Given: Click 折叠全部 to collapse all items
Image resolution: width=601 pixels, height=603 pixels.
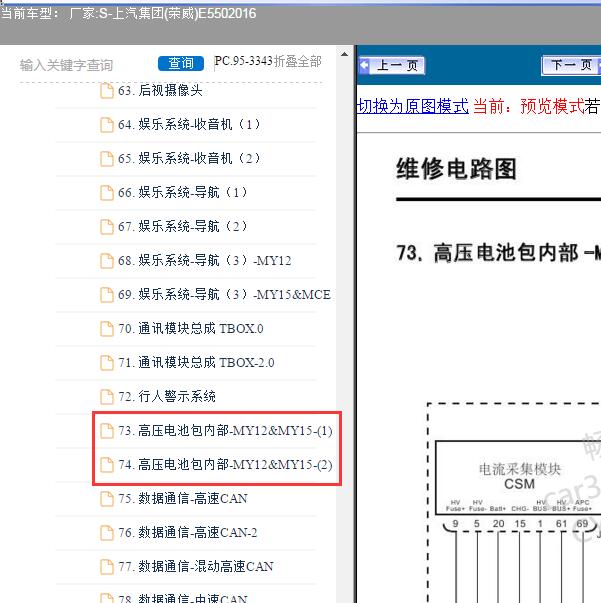Looking at the screenshot, I should (297, 62).
